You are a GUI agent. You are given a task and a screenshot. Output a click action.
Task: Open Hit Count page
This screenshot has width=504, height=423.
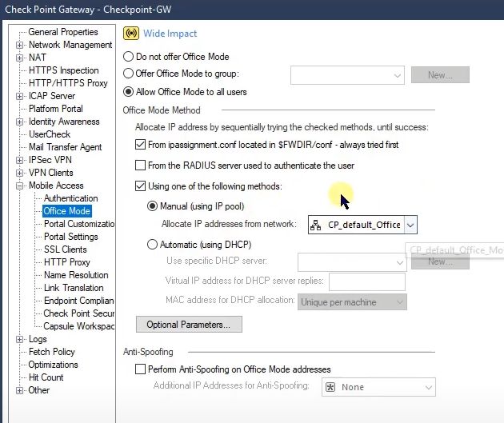tap(46, 377)
